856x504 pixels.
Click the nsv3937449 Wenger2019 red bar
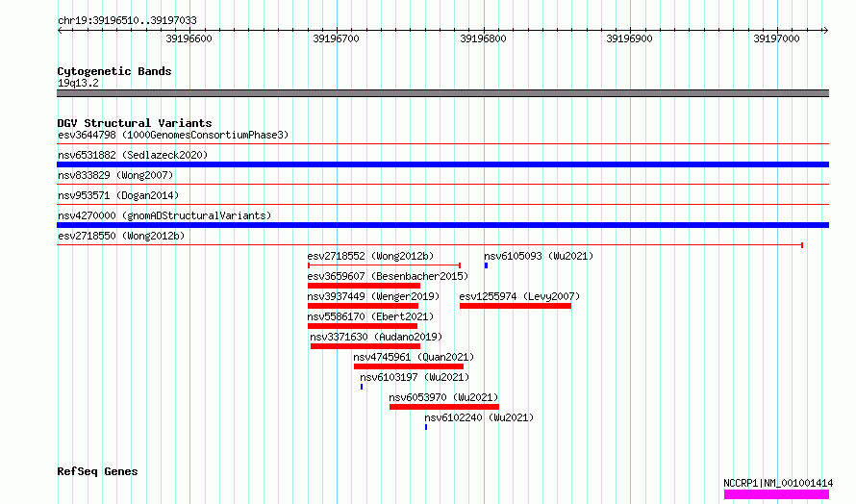[363, 306]
